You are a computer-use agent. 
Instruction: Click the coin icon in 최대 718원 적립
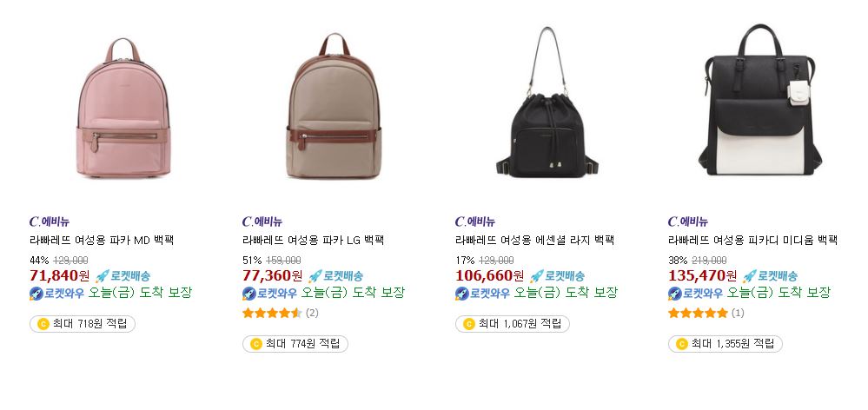pyautogui.click(x=43, y=324)
